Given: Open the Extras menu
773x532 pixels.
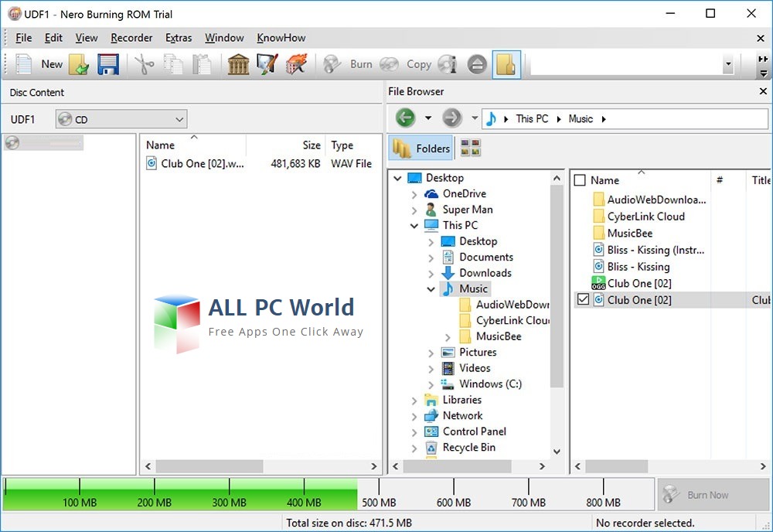Looking at the screenshot, I should click(179, 38).
